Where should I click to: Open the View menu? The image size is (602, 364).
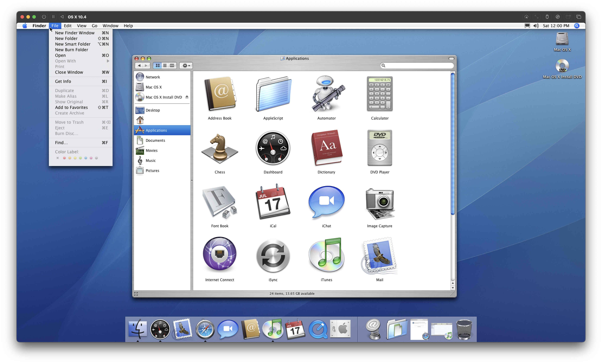point(82,26)
